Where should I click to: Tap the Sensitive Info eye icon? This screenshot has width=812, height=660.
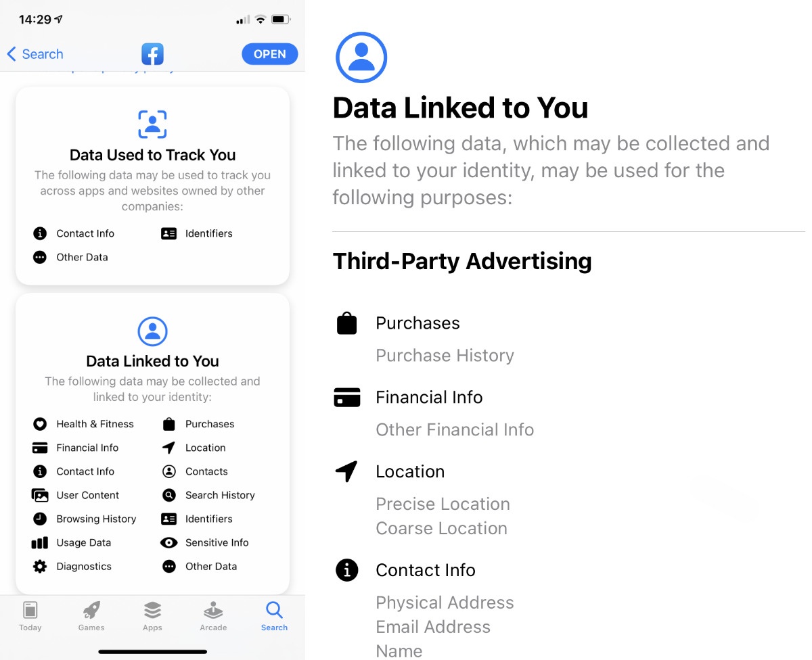pyautogui.click(x=169, y=542)
